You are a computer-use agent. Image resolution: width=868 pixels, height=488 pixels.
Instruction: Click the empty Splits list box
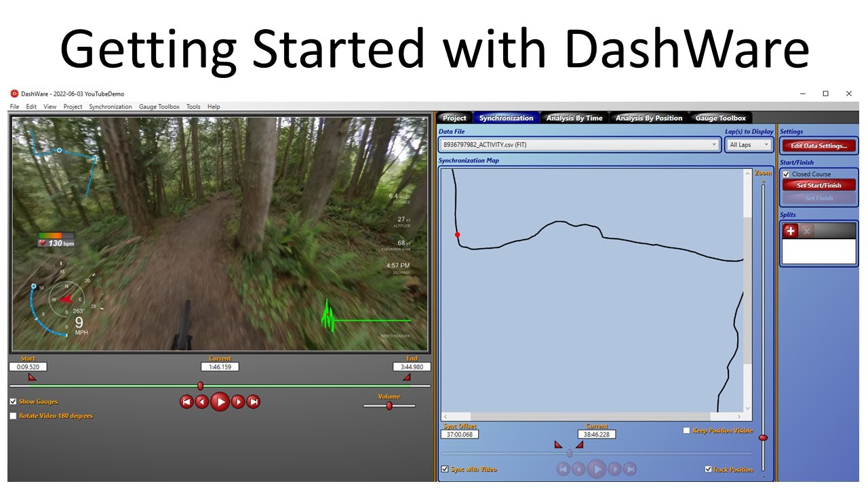coord(818,251)
